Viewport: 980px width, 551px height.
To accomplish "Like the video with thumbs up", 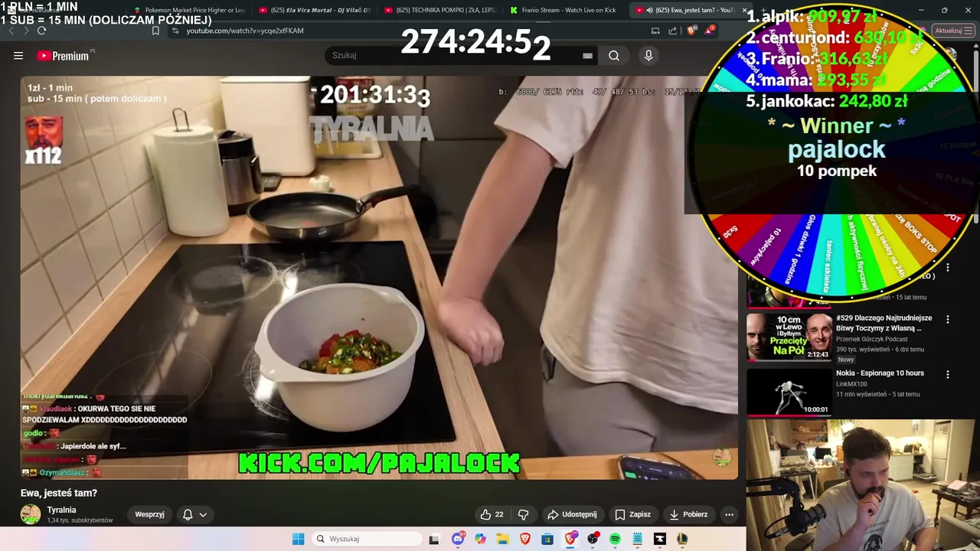I will (x=492, y=514).
